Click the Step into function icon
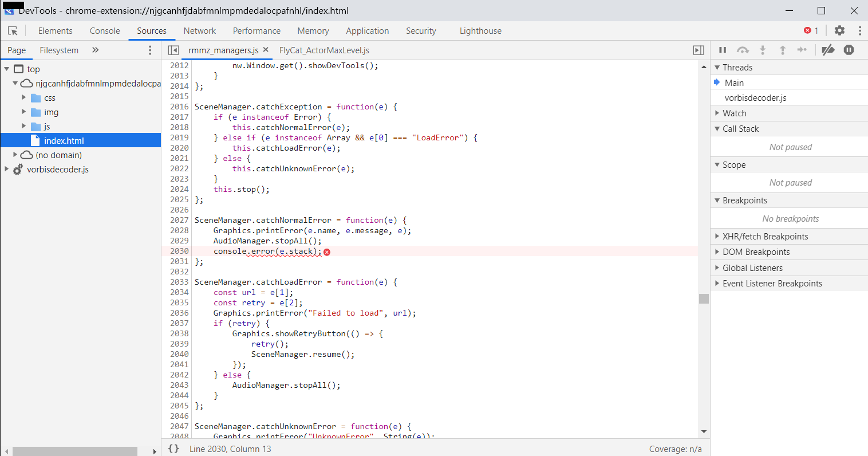 [763, 50]
